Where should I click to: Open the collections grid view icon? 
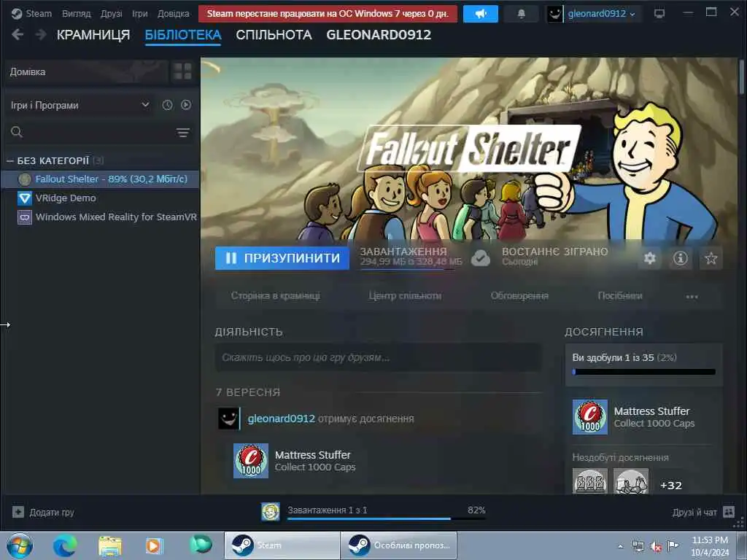pyautogui.click(x=182, y=71)
